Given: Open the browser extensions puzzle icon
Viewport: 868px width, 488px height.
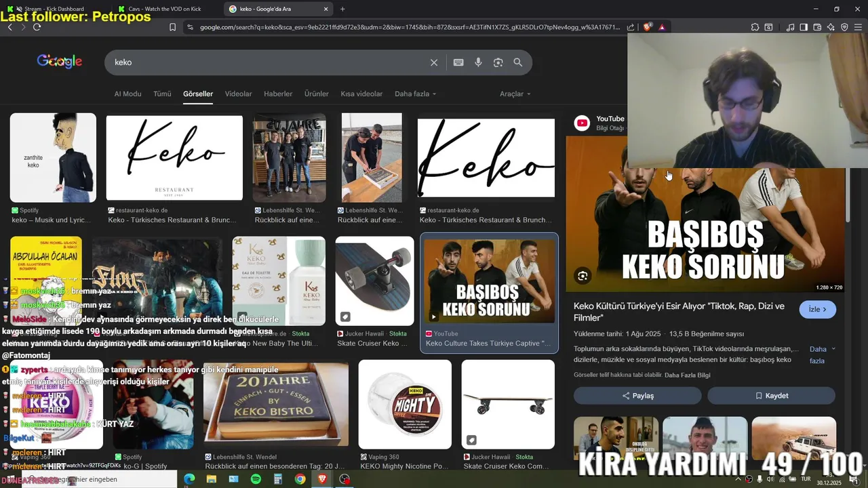Looking at the screenshot, I should [x=755, y=27].
